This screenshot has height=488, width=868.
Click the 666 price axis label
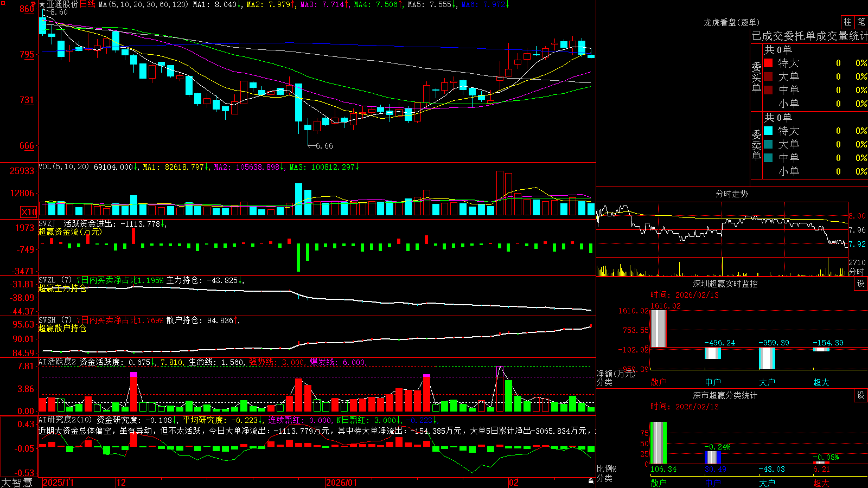(27, 145)
